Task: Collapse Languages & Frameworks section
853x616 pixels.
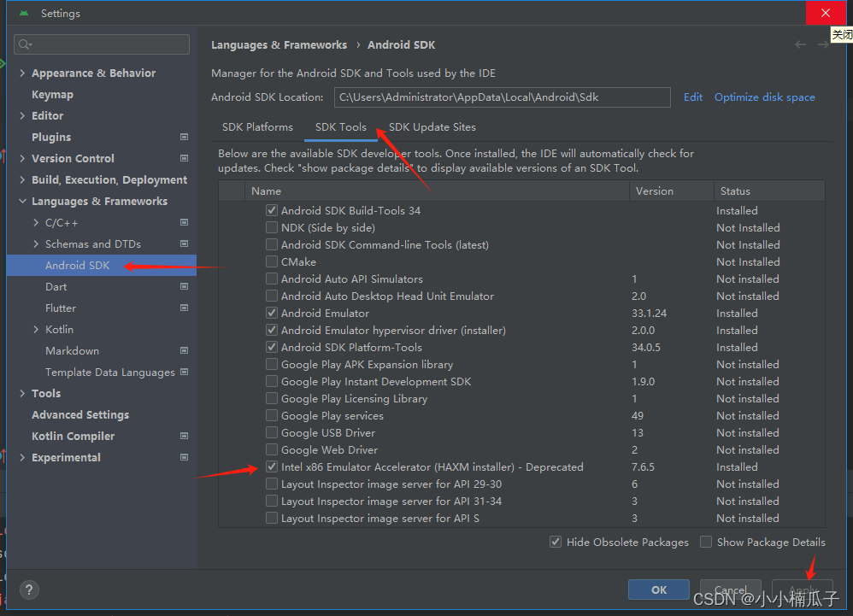Action: coord(22,201)
